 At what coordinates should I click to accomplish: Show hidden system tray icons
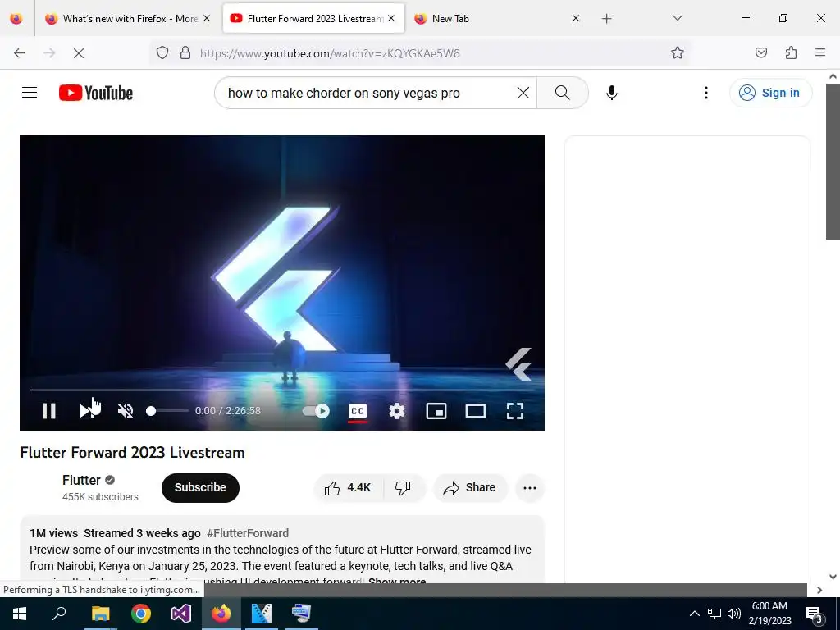pos(694,614)
